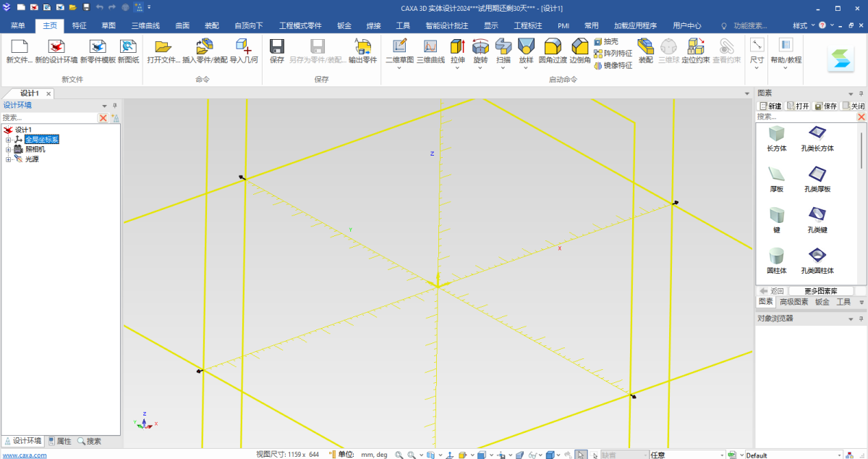
Task: Open the 拉伸 dropdown arrow
Action: coord(458,67)
